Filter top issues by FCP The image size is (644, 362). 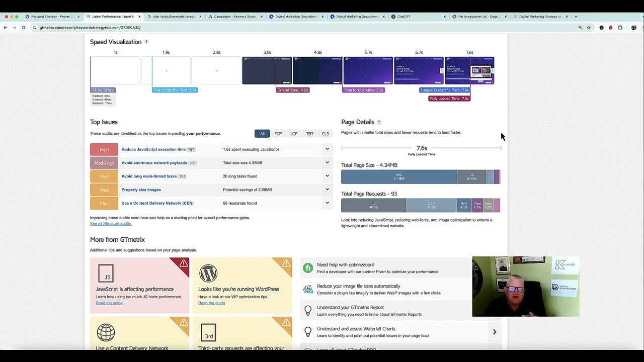pyautogui.click(x=278, y=134)
